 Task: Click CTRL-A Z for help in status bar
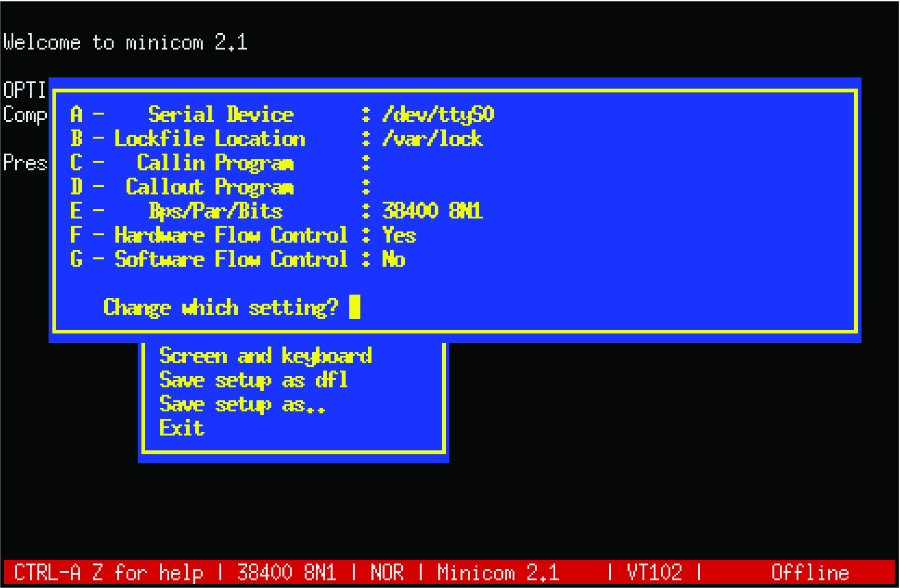pos(109,572)
